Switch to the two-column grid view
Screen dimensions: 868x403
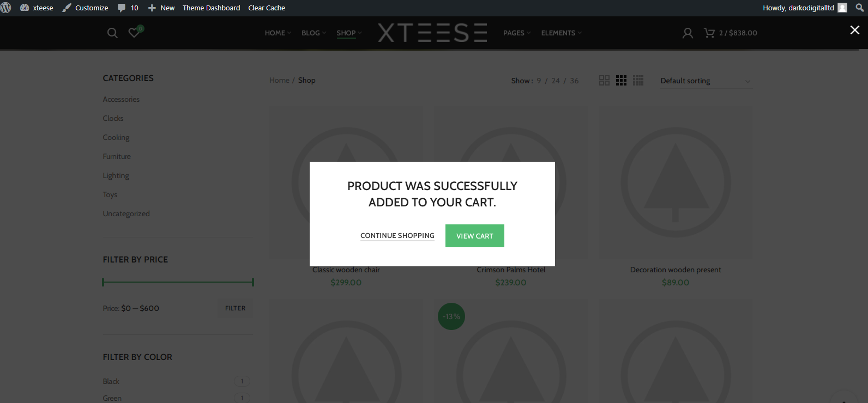[604, 81]
